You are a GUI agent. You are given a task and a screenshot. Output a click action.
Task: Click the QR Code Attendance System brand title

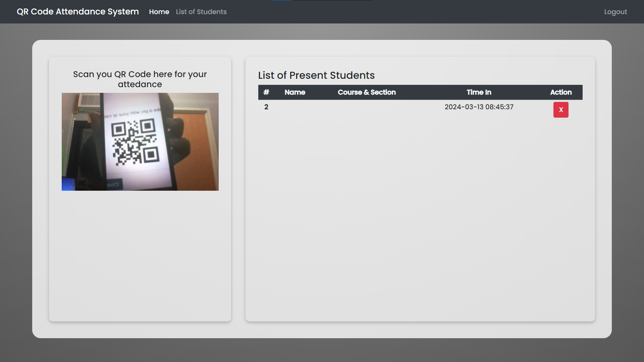pos(78,12)
